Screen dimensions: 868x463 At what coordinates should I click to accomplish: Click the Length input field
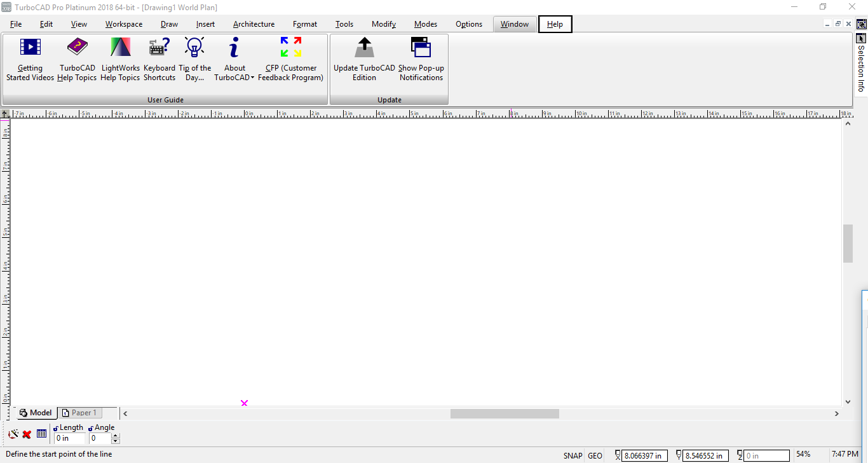pyautogui.click(x=69, y=438)
